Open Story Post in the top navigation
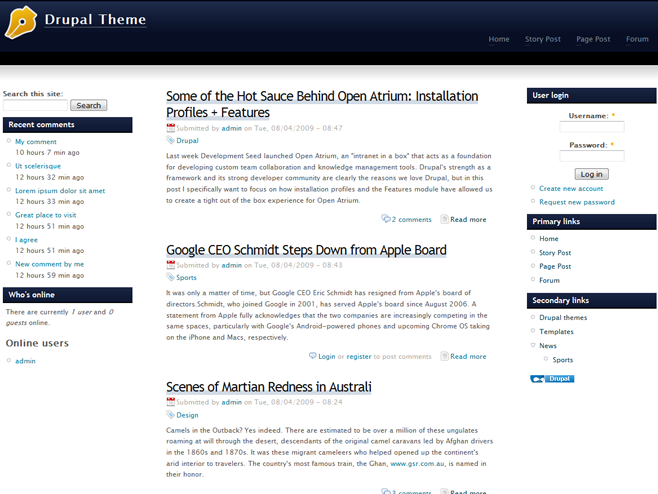The width and height of the screenshot is (658, 494). 543,39
